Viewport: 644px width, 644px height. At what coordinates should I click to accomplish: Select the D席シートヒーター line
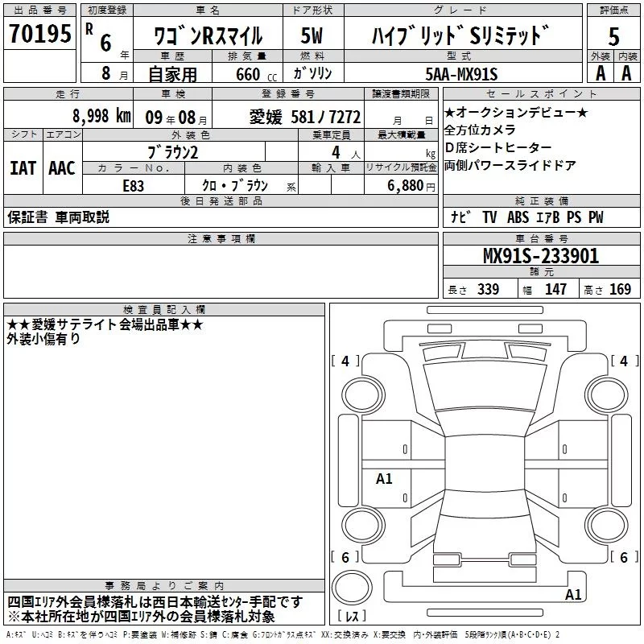click(497, 147)
